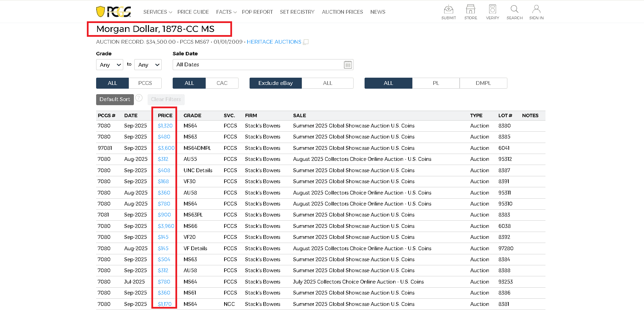Click the help question mark beside Default Sort

139,98
